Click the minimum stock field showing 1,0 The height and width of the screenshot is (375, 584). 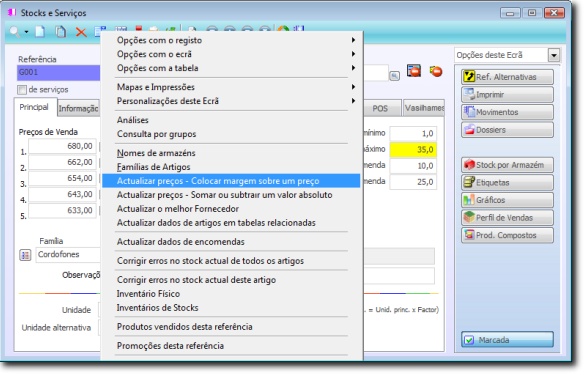tap(413, 133)
